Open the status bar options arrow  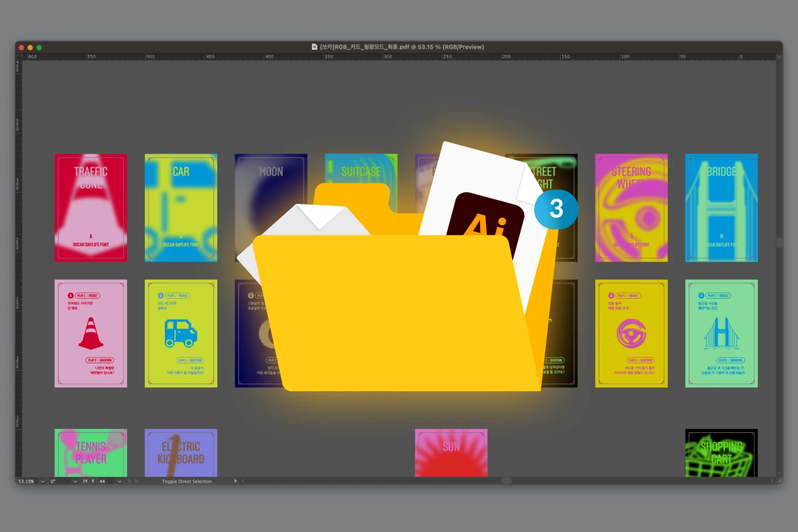tap(236, 481)
